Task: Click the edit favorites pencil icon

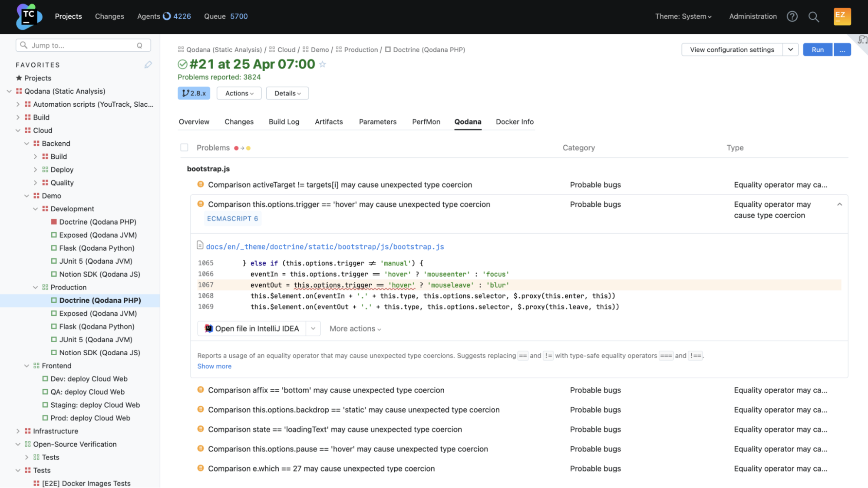Action: [x=148, y=65]
